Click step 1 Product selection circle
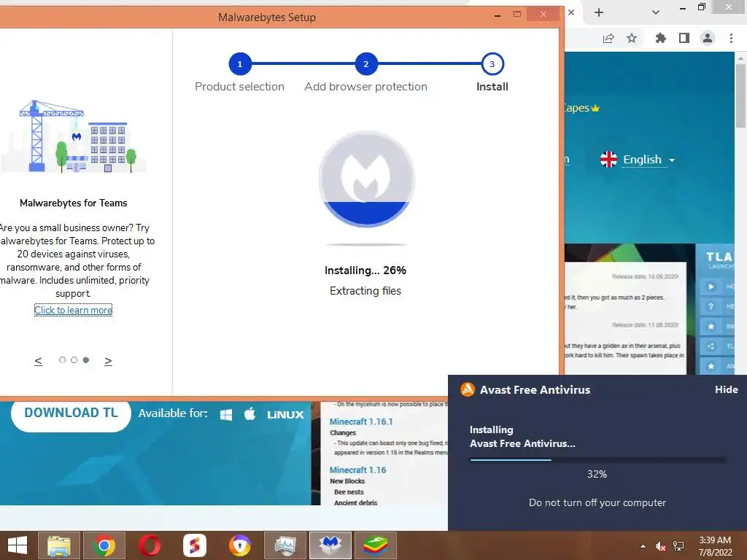747x560 pixels. (239, 64)
